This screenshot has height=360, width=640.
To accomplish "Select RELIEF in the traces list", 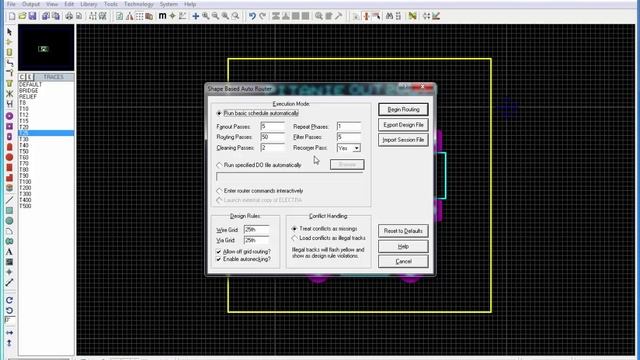I will pyautogui.click(x=28, y=97).
